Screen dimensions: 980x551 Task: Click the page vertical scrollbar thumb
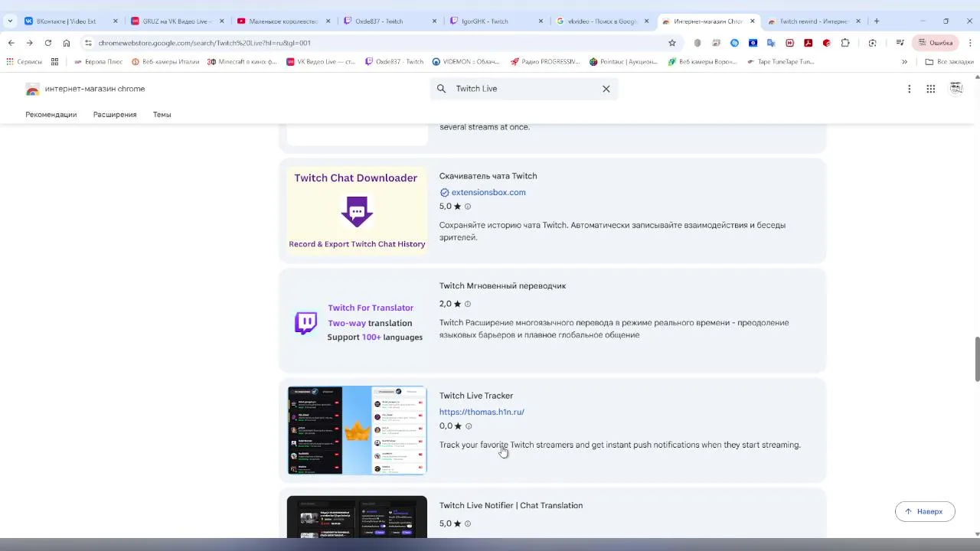tap(977, 358)
